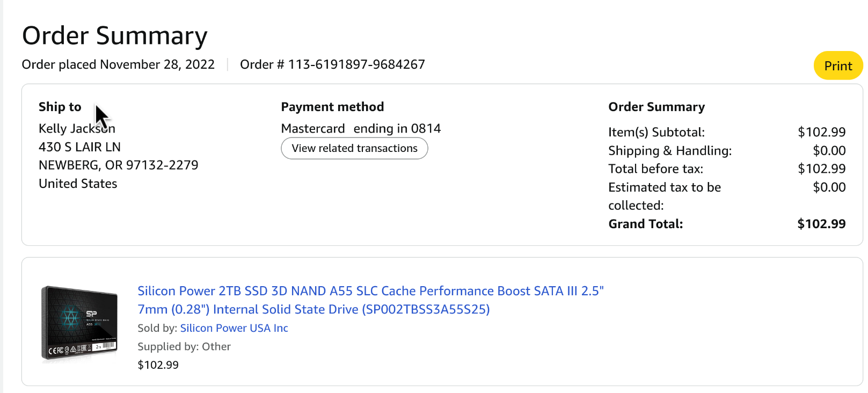
Task: Click the Shipping & Handling $0.00 amount
Action: coord(829,151)
